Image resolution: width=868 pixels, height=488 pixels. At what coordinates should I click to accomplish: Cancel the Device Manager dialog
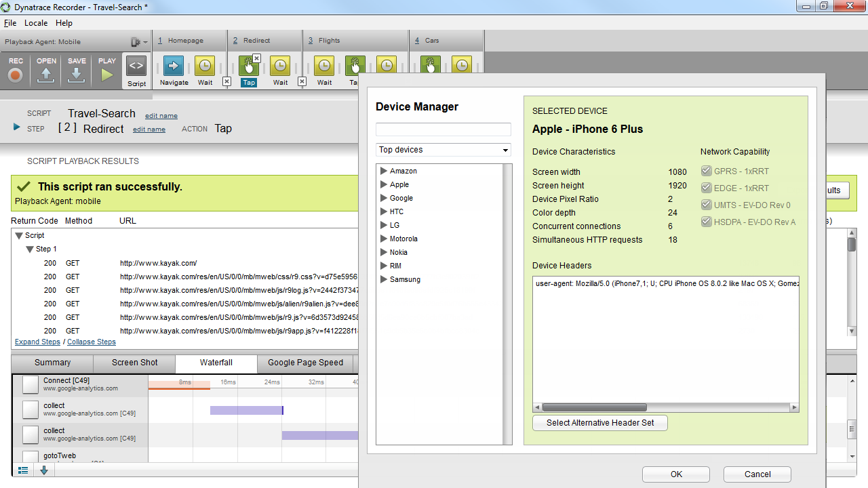(x=757, y=474)
